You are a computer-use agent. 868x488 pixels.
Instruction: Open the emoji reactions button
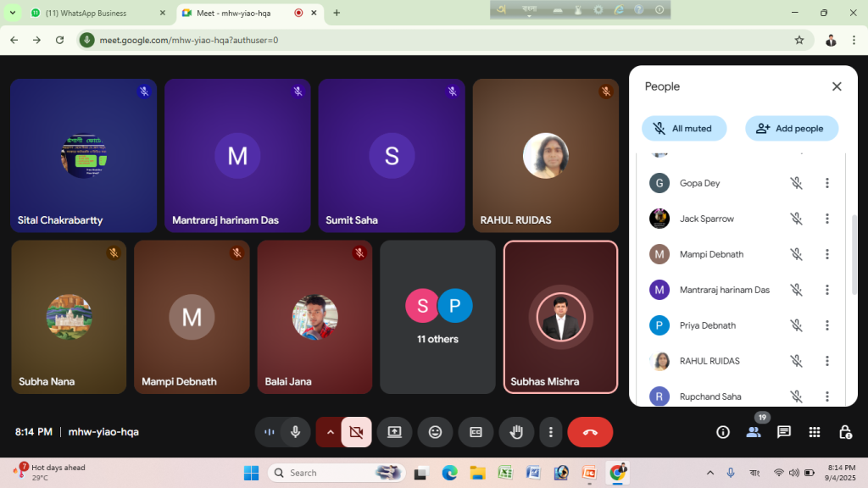[x=435, y=432]
